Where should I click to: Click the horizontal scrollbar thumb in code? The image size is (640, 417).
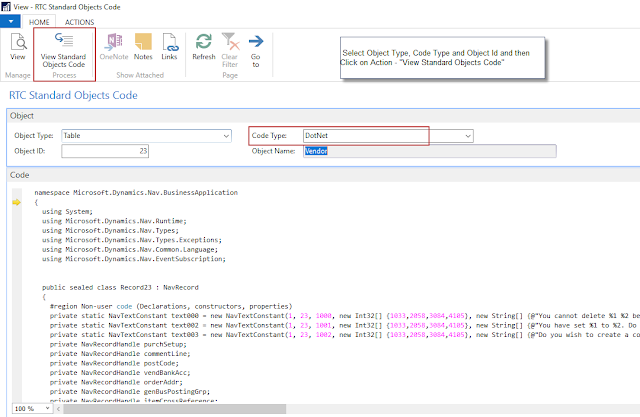point(175,408)
